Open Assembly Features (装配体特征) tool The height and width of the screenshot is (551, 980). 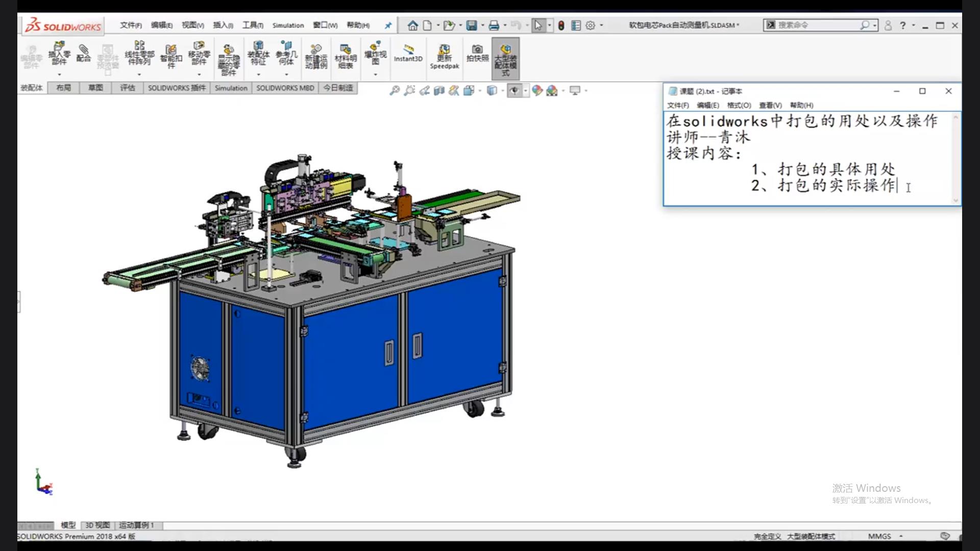coord(258,53)
